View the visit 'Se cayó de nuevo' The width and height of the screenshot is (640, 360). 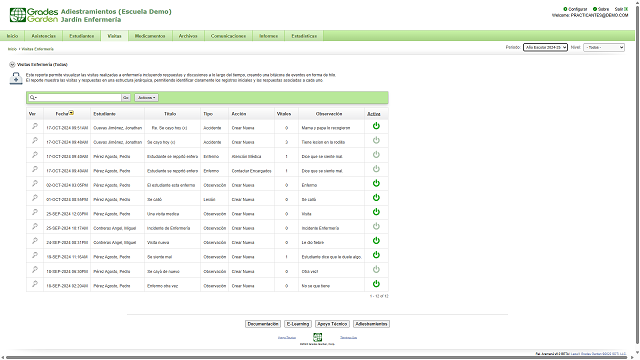pos(35,270)
